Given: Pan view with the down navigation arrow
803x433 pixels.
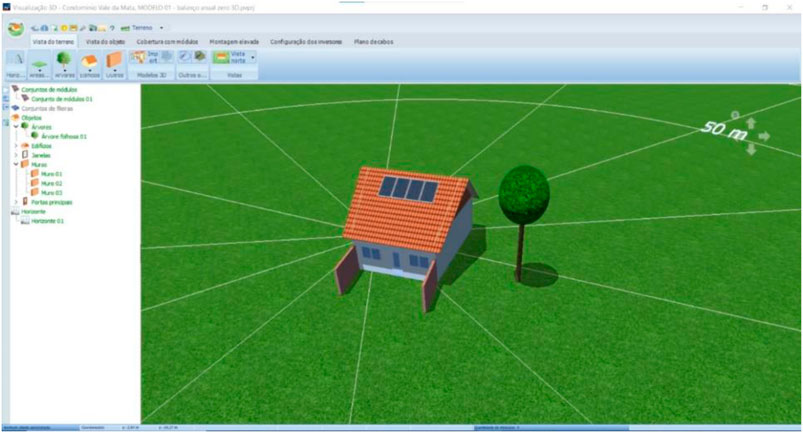Looking at the screenshot, I should [x=751, y=149].
